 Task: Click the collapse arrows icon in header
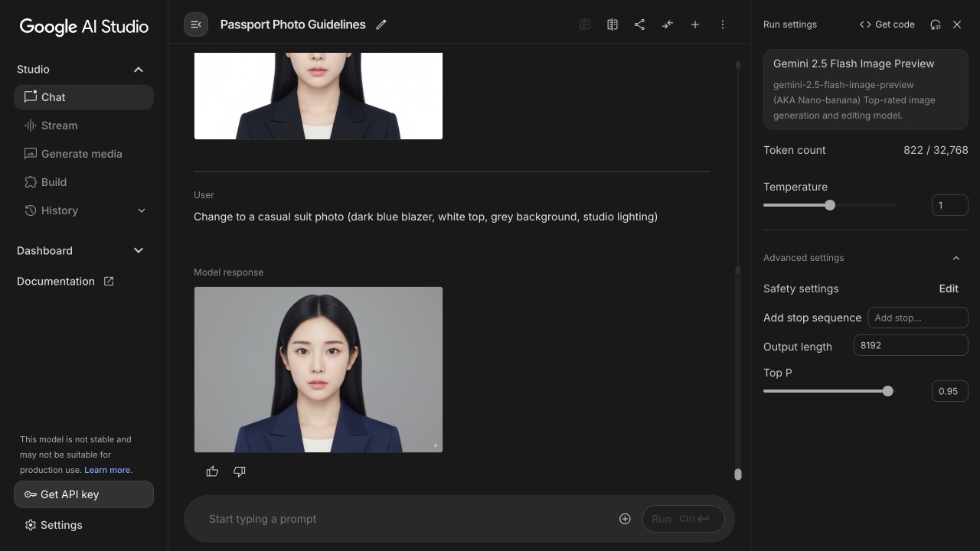point(668,24)
